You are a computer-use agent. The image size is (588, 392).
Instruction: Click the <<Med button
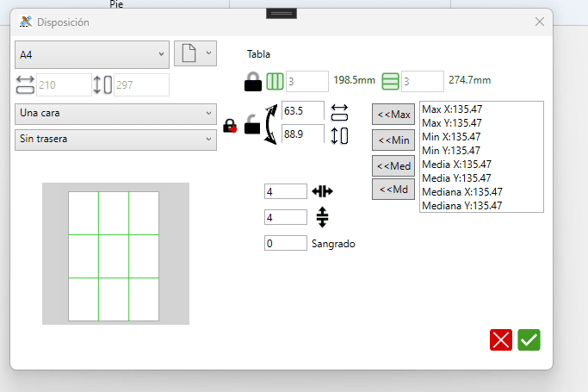pos(393,165)
